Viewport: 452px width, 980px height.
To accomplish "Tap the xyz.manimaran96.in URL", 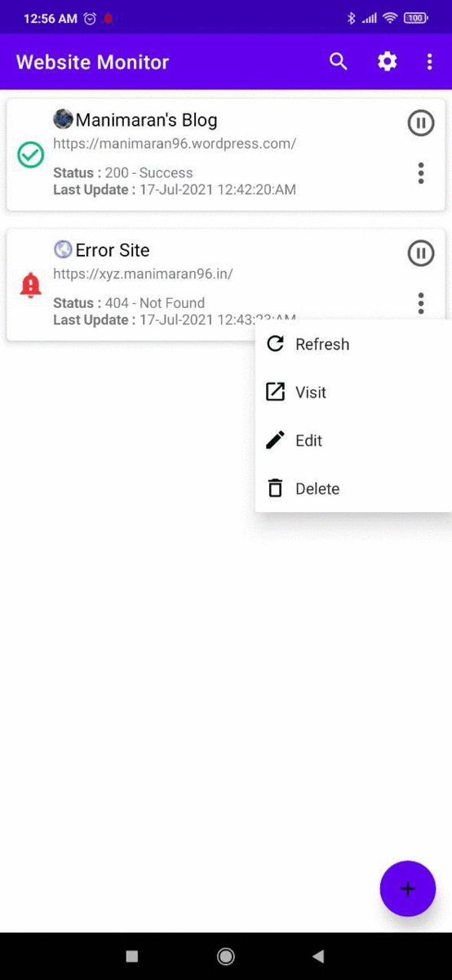I will pyautogui.click(x=143, y=274).
